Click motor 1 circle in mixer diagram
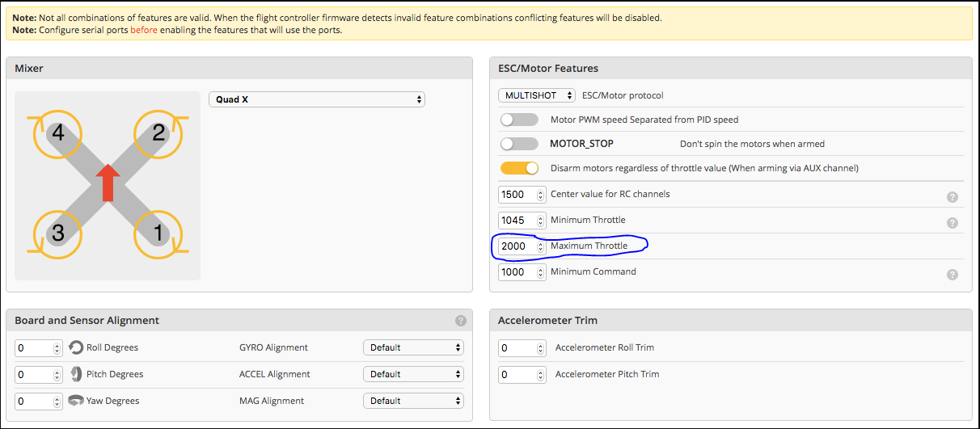980x429 pixels. [x=158, y=233]
